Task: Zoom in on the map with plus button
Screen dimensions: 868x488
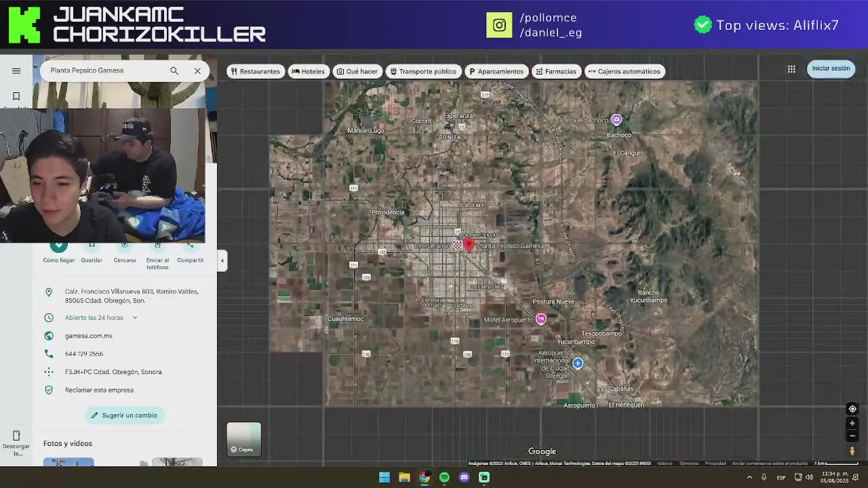Action: pos(852,424)
